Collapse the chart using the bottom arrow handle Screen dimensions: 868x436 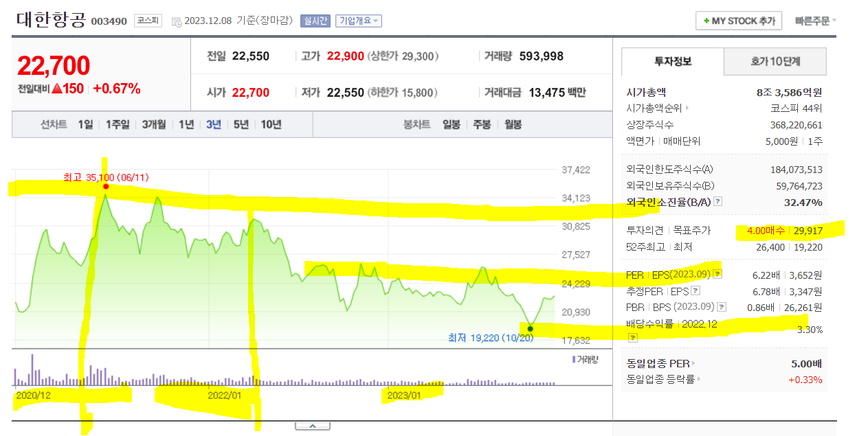(x=313, y=426)
